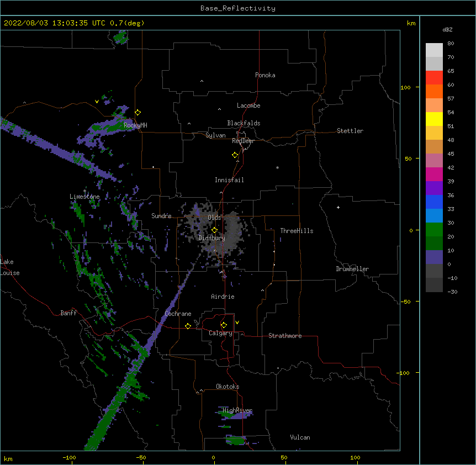Click the 100 tick on the right axis

405,87
